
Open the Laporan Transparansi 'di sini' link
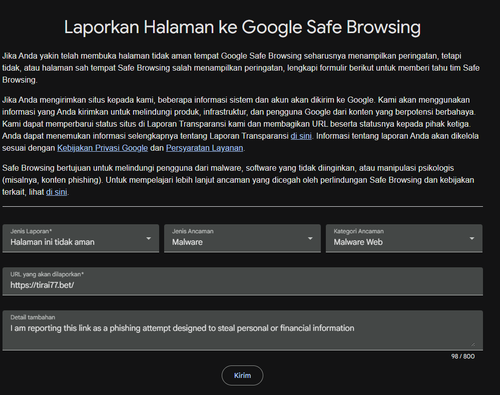301,136
